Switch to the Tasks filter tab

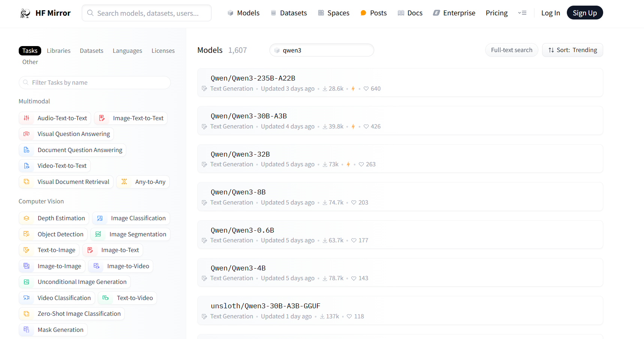(x=30, y=51)
